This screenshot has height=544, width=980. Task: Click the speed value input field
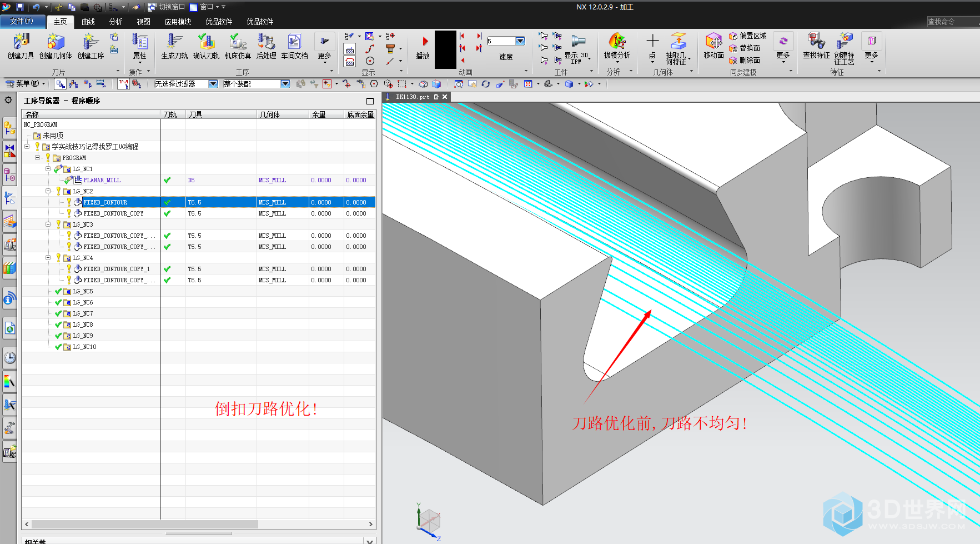pyautogui.click(x=501, y=41)
